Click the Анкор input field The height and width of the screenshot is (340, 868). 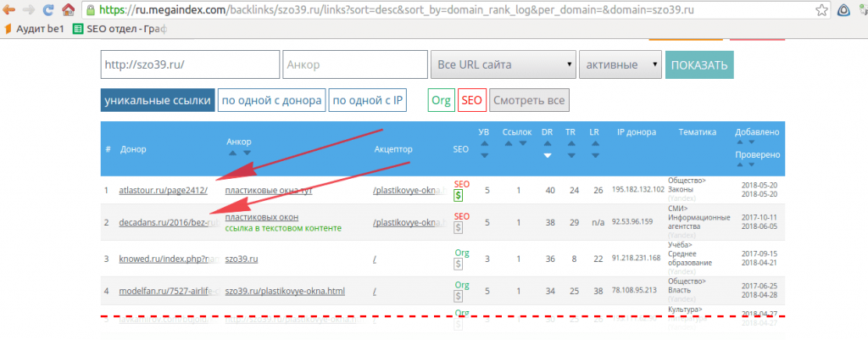coord(355,64)
